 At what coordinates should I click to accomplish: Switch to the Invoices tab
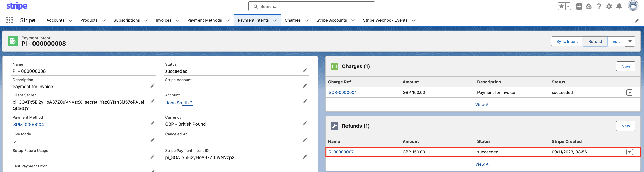click(163, 20)
